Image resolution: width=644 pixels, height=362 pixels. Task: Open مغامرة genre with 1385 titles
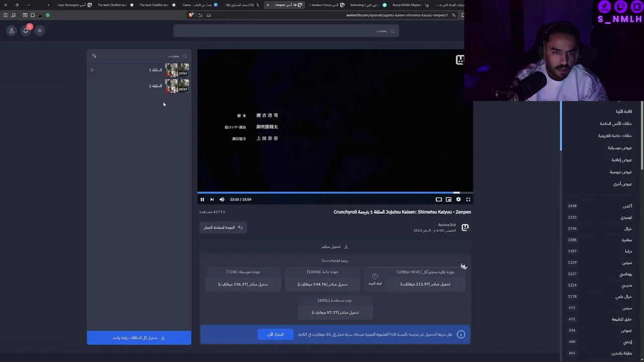pyautogui.click(x=600, y=240)
